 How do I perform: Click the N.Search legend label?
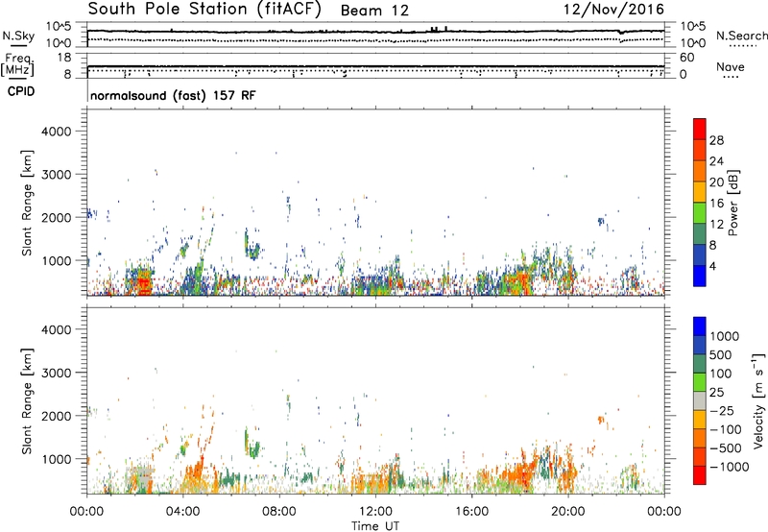coord(742,36)
